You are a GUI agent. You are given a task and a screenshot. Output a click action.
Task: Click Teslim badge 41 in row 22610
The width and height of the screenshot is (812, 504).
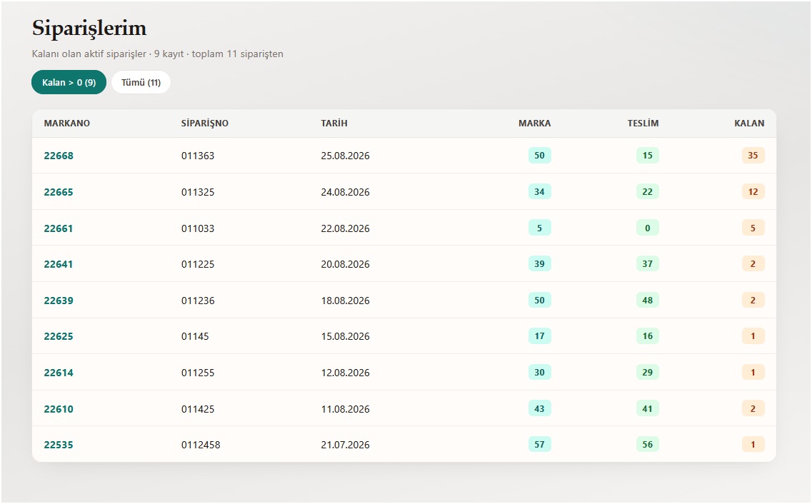(647, 408)
